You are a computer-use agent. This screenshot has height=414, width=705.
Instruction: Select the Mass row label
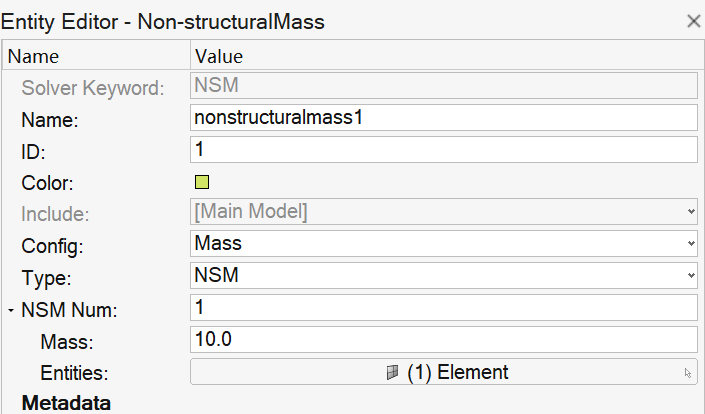coord(67,342)
